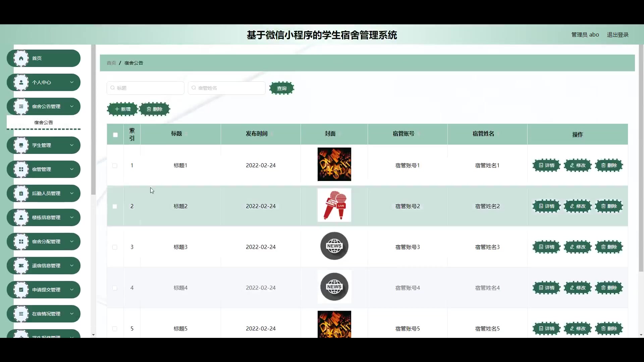The height and width of the screenshot is (362, 644).
Task: Click the 查询 search button
Action: 281,88
